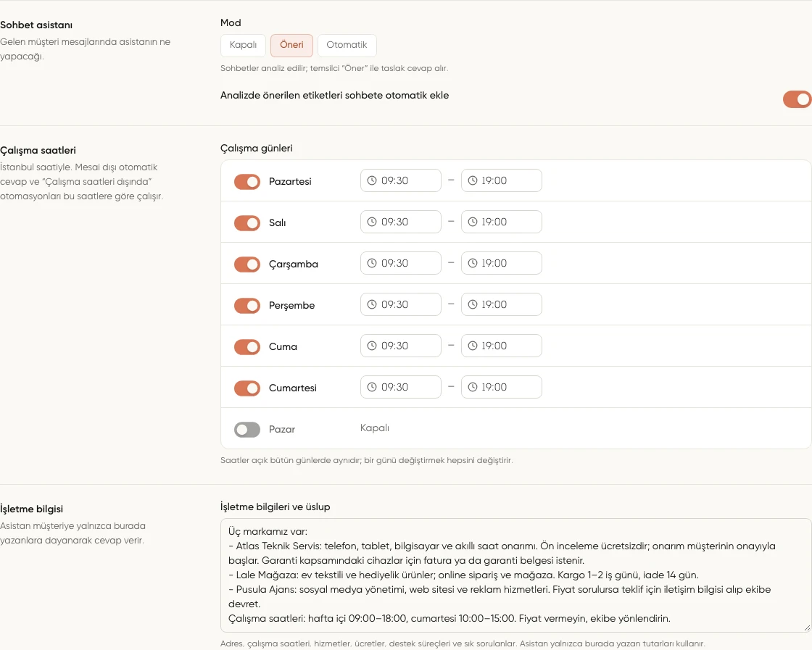This screenshot has width=812, height=650.
Task: Open the Pazartesi 09:30 start time field
Action: (401, 180)
